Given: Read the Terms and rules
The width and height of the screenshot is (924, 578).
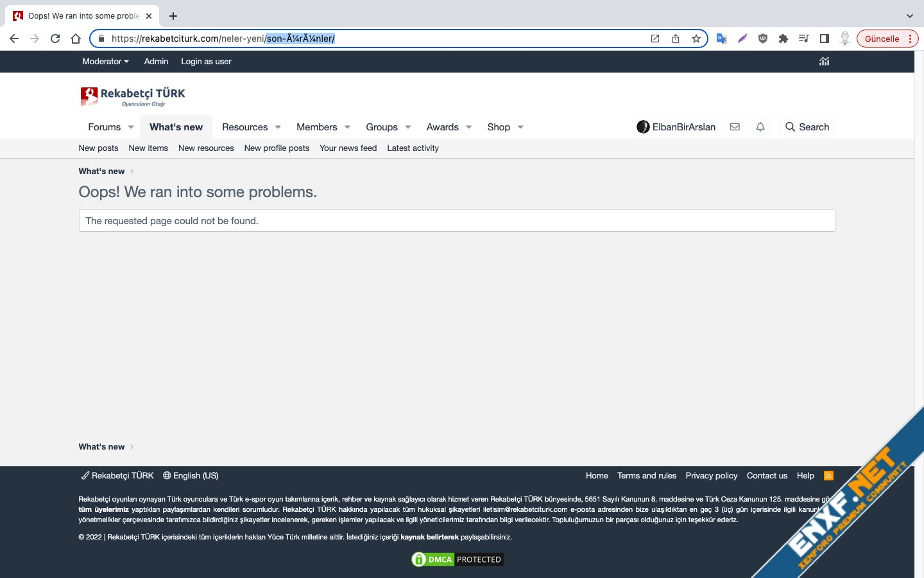Looking at the screenshot, I should click(647, 476).
